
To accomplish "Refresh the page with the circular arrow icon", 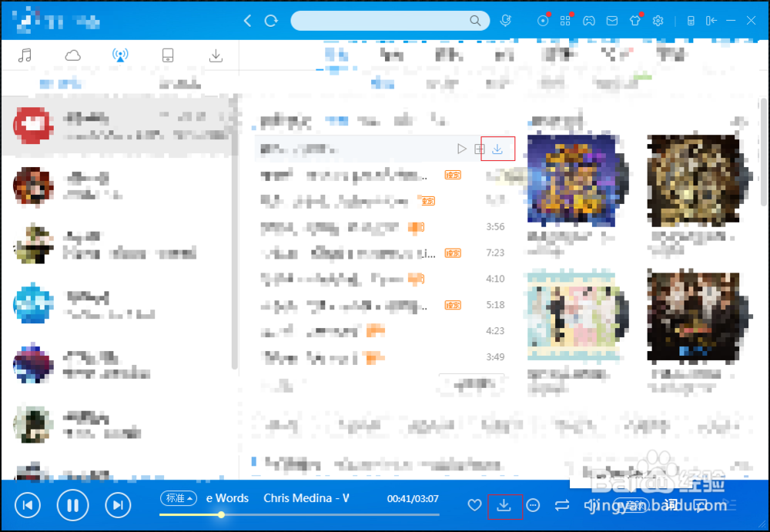I will click(x=271, y=21).
